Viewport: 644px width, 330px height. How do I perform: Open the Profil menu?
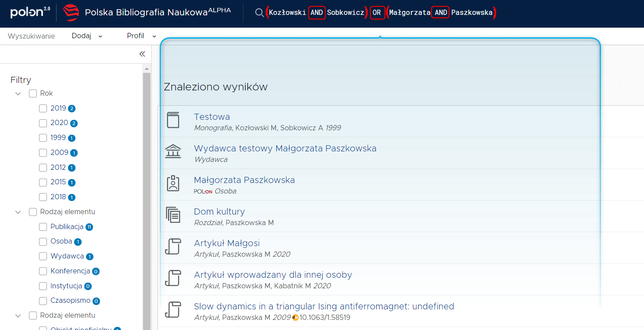point(140,36)
